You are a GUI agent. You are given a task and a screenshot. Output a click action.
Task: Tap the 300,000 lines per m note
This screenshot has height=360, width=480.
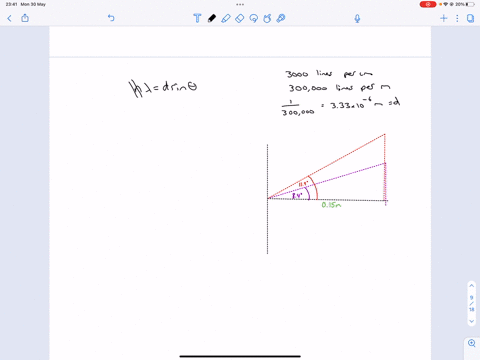point(339,88)
